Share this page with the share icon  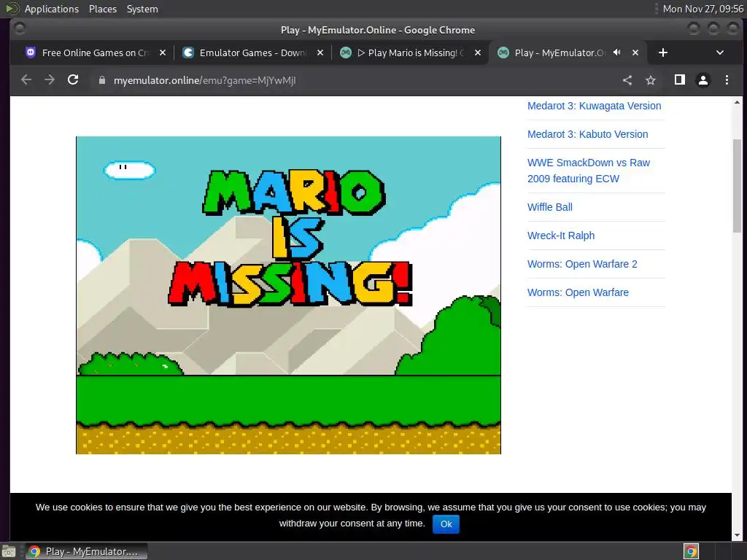627,80
